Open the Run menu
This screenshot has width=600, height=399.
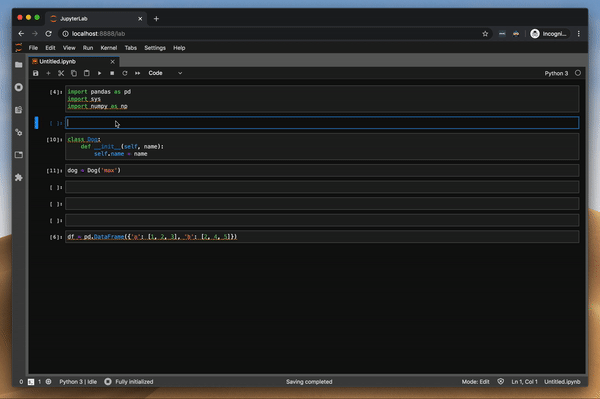[x=88, y=48]
